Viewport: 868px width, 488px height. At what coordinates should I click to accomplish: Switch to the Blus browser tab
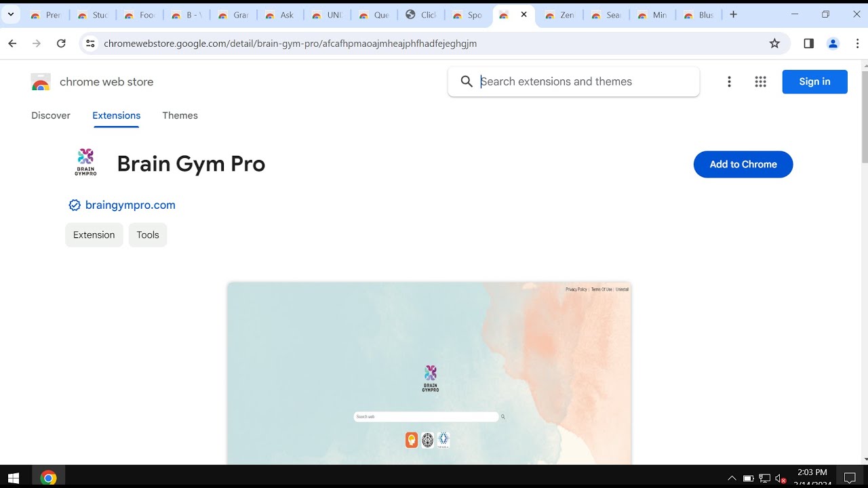[x=698, y=15]
